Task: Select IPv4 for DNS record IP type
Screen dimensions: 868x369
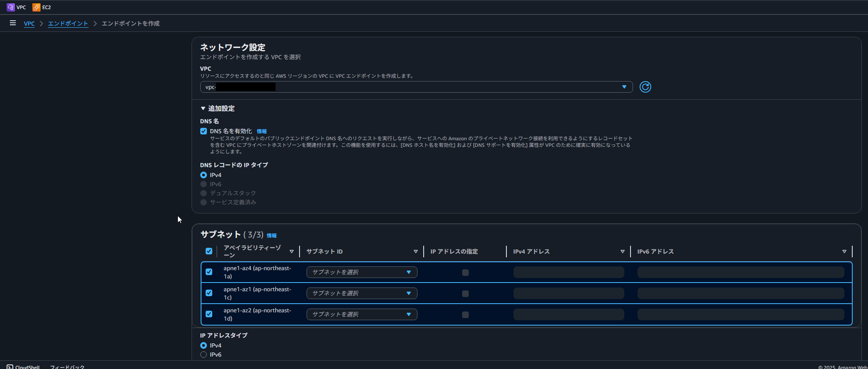Action: 204,175
